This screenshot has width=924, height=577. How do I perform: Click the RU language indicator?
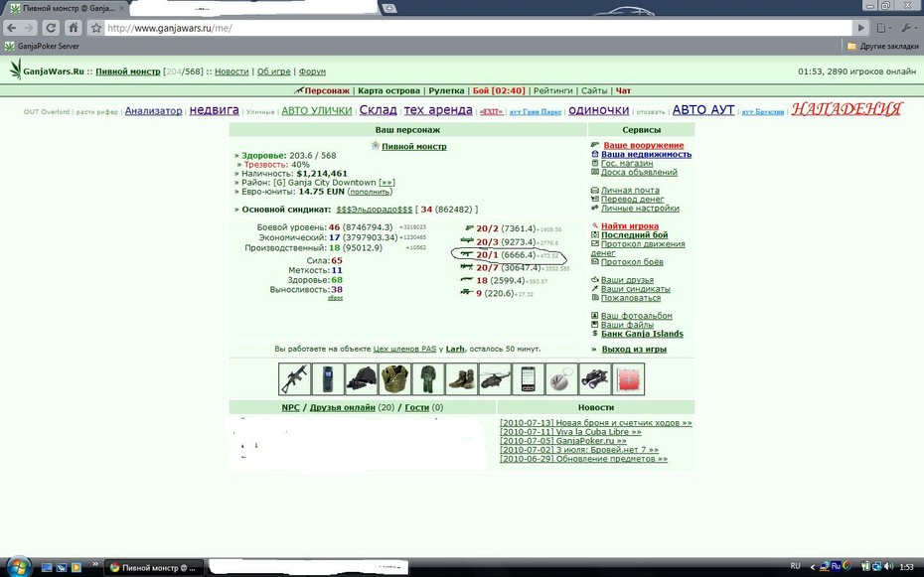pos(795,566)
